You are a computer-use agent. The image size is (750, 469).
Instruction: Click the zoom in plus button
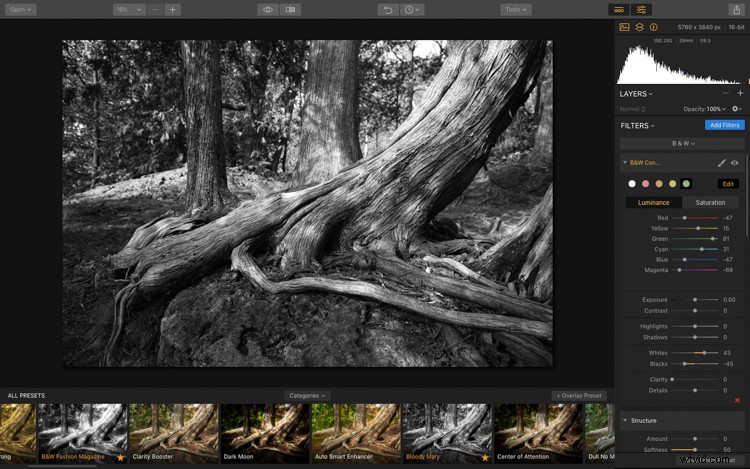(173, 10)
